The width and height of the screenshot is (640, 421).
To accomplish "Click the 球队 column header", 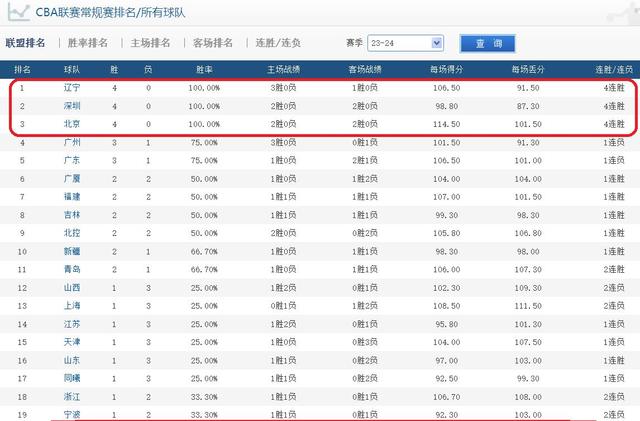I will pos(72,69).
